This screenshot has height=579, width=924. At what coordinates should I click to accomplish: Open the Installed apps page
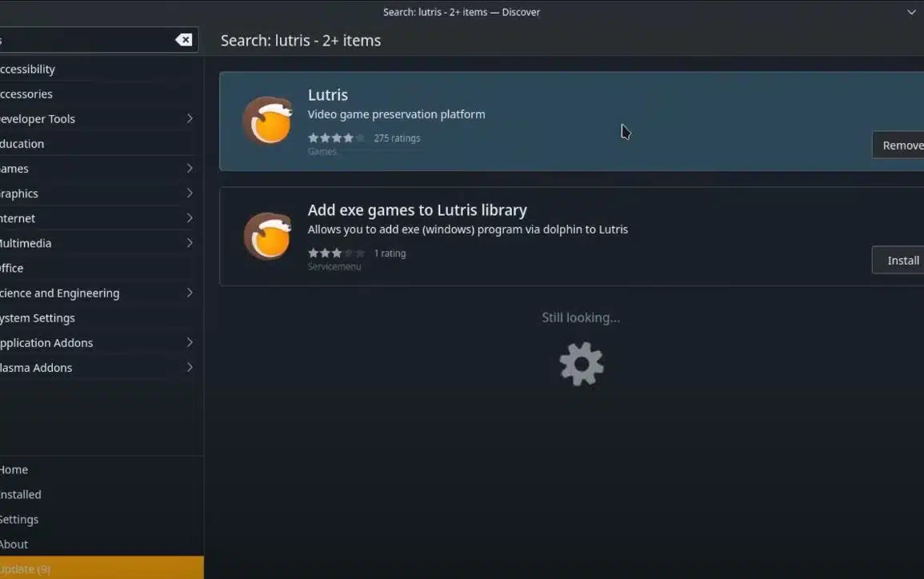102,494
